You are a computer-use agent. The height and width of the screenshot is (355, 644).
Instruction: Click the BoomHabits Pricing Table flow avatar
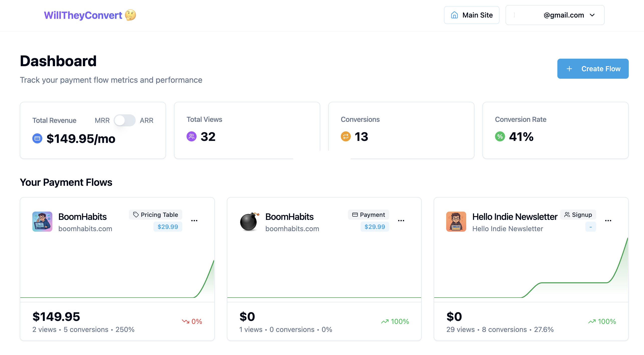(42, 222)
